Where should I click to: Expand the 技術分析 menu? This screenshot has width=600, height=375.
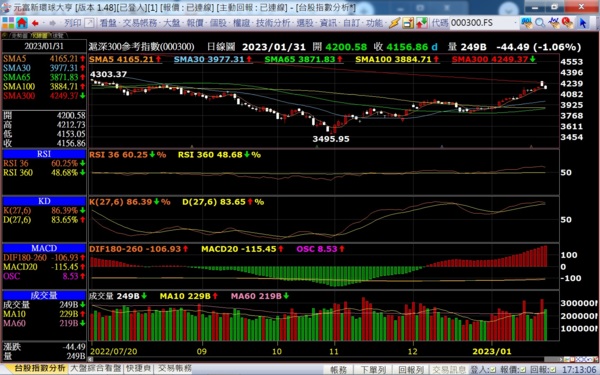click(x=273, y=23)
